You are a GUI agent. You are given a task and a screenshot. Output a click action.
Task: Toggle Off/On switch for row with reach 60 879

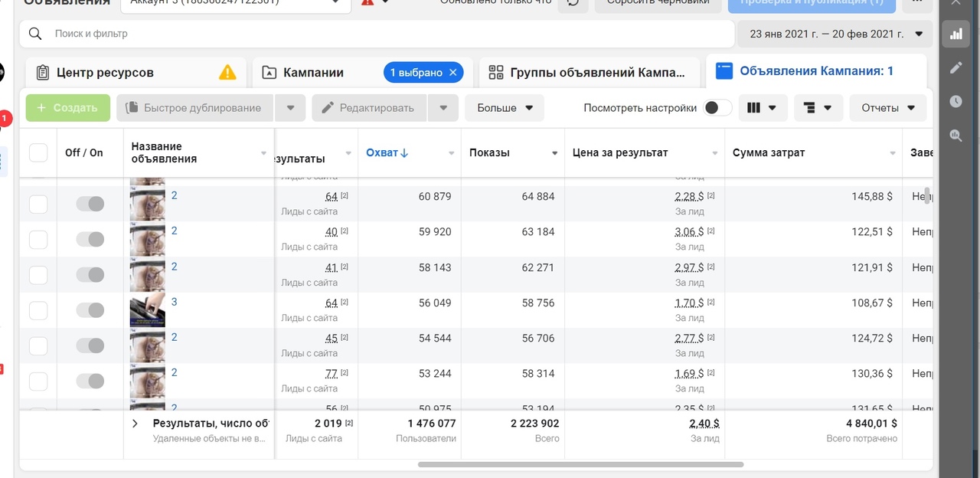coord(90,204)
